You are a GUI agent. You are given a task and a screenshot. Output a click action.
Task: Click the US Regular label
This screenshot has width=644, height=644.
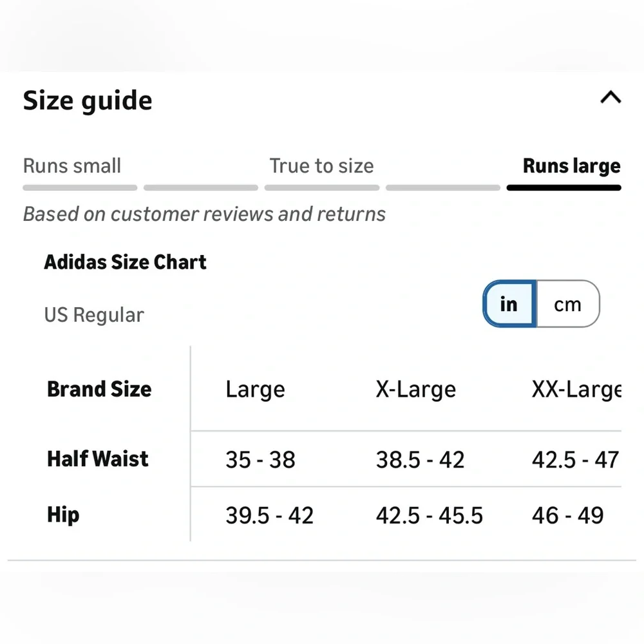94,315
